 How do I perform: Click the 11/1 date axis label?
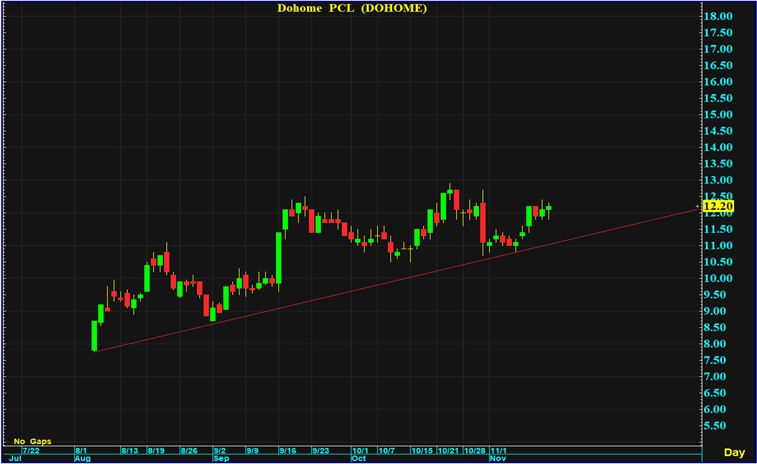tap(498, 450)
